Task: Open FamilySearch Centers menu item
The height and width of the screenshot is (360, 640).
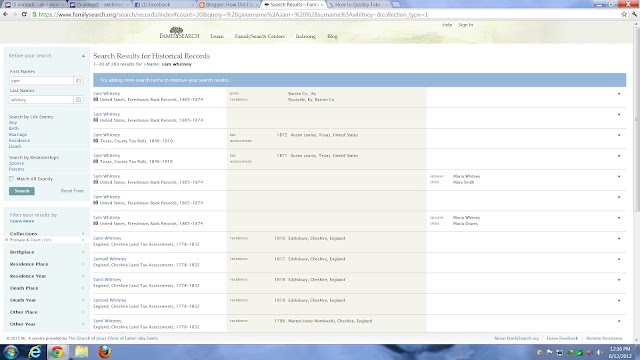Action: click(260, 36)
